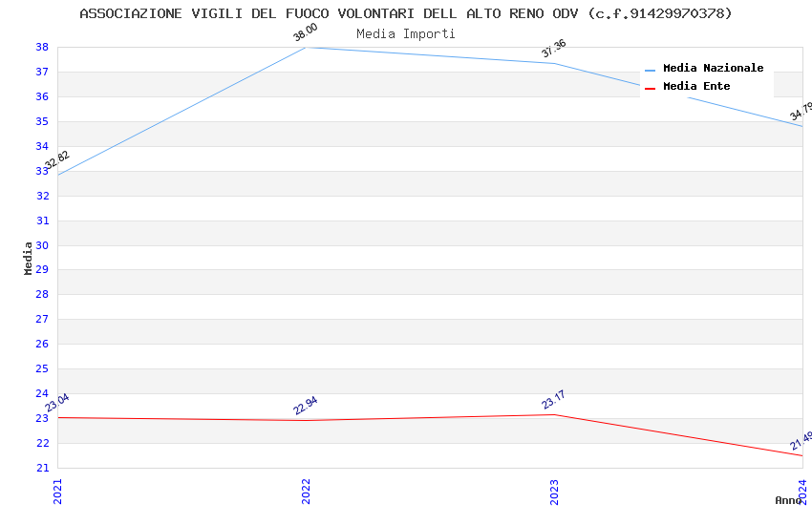Click the 2022 x-axis year label
The width and height of the screenshot is (812, 525).
click(306, 492)
